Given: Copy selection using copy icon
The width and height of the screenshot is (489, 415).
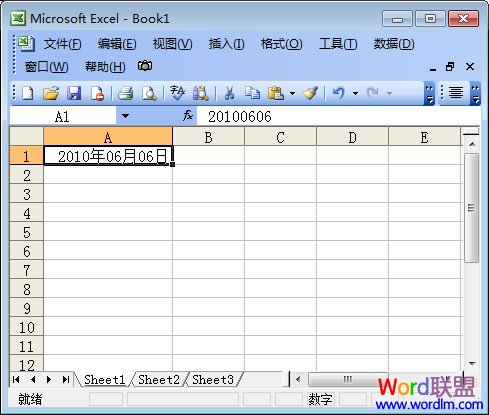Looking at the screenshot, I should click(252, 93).
